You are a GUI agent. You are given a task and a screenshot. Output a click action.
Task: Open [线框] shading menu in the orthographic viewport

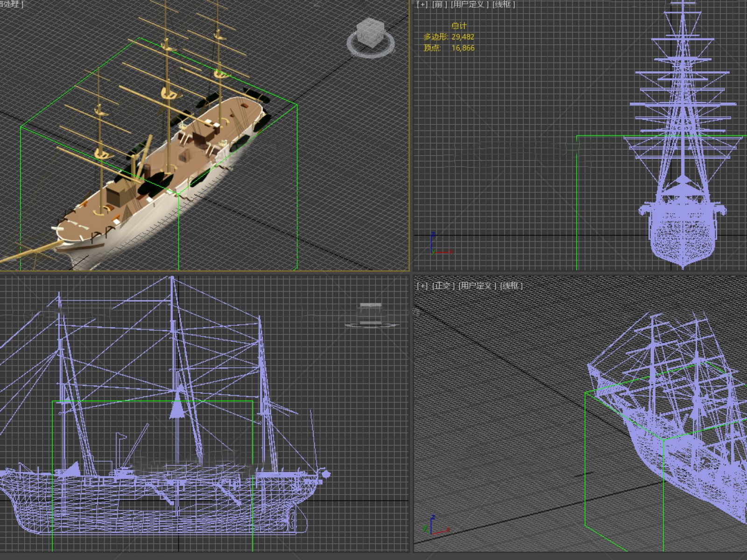click(x=512, y=286)
